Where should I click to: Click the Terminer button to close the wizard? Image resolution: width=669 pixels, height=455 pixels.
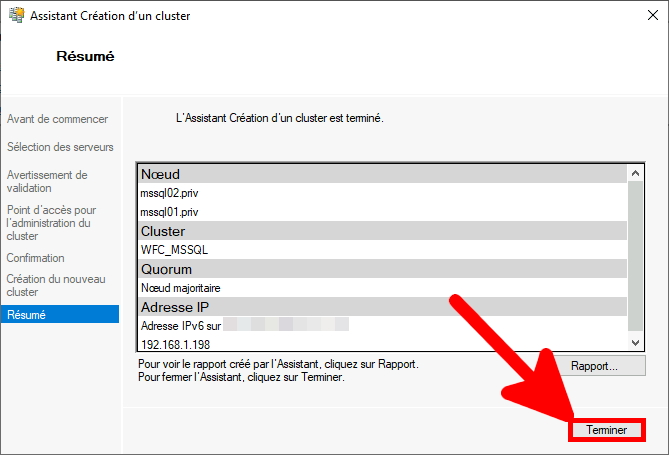[x=606, y=430]
